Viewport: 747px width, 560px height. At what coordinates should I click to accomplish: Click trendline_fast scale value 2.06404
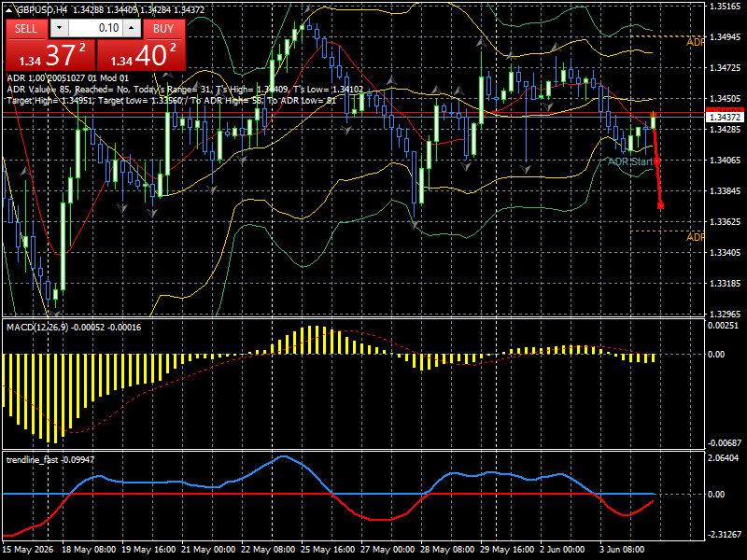point(723,458)
